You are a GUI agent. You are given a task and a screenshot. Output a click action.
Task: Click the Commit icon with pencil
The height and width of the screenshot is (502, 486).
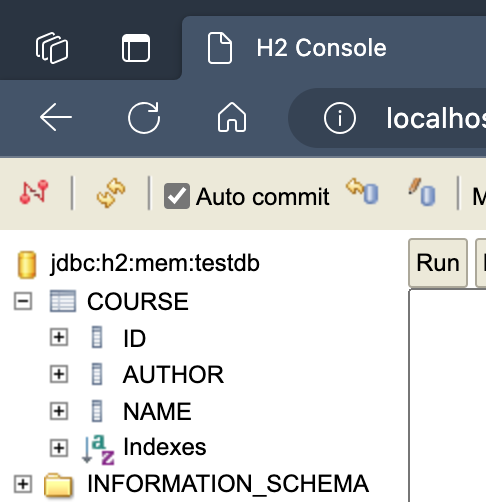pyautogui.click(x=422, y=192)
